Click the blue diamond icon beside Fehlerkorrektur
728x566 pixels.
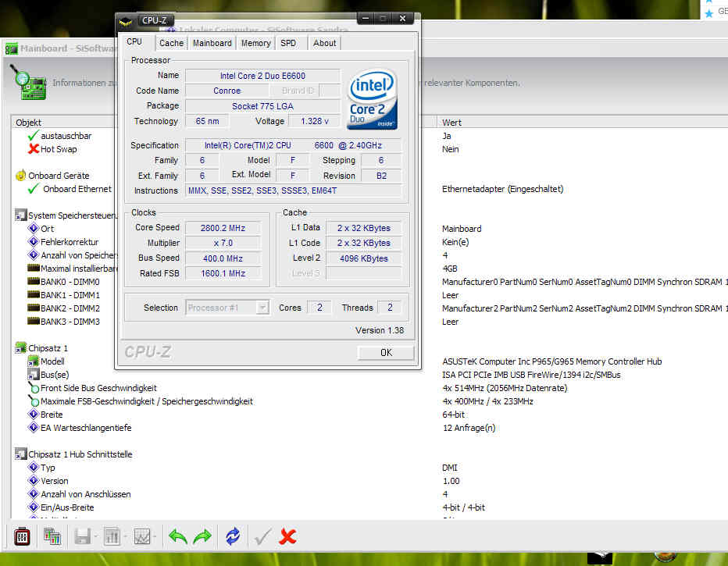(x=34, y=242)
